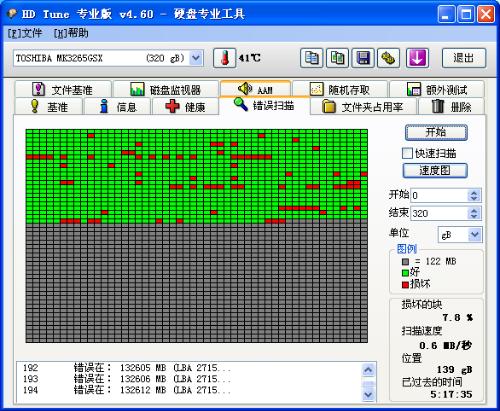
Task: Click the floppy disk save icon
Action: pyautogui.click(x=363, y=58)
